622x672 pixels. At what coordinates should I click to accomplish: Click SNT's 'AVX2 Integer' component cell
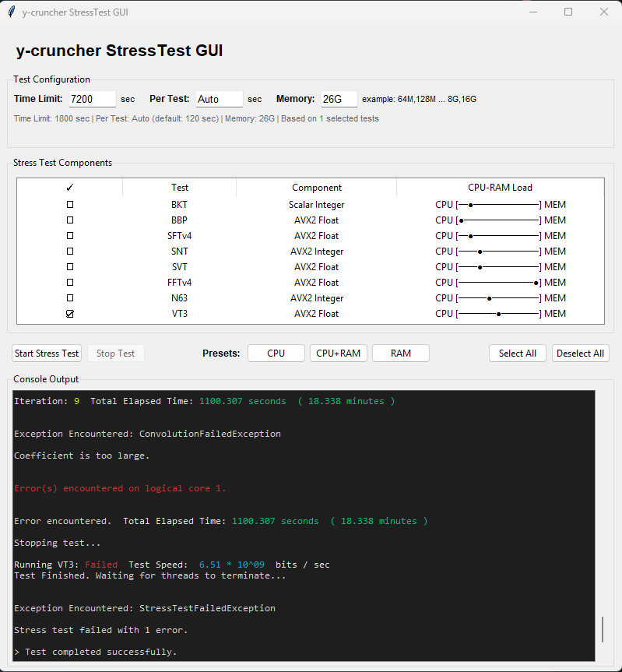(x=317, y=252)
